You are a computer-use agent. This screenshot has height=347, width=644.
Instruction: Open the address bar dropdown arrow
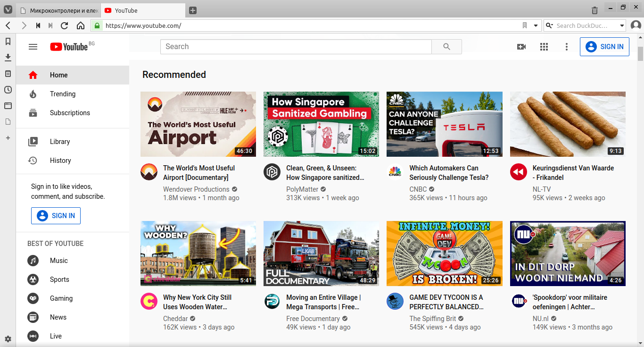click(x=536, y=25)
